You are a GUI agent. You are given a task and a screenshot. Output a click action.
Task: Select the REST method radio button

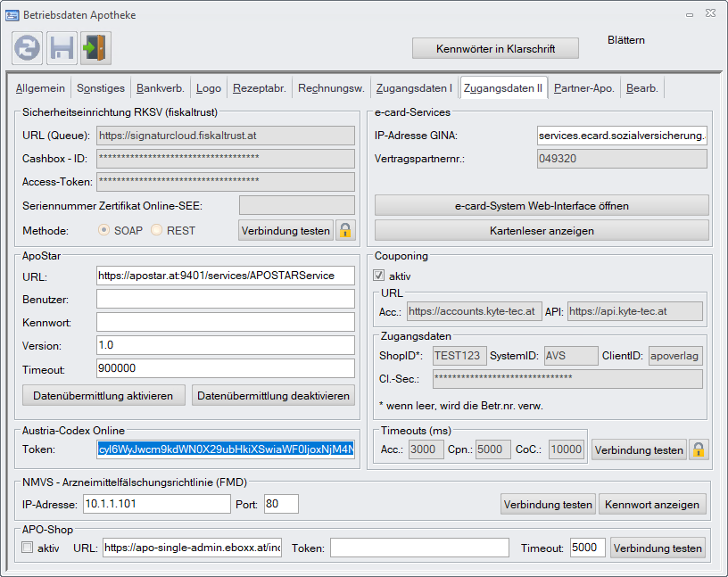[x=156, y=230]
